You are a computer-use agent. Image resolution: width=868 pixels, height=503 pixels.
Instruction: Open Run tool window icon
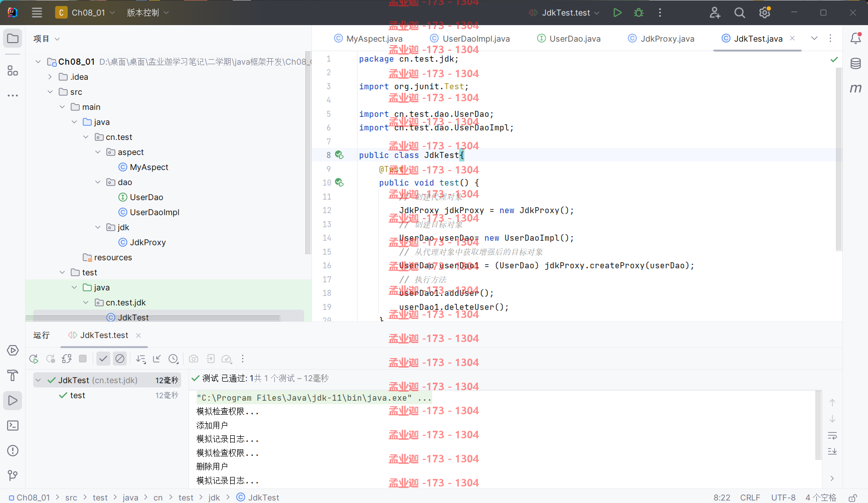(x=13, y=400)
